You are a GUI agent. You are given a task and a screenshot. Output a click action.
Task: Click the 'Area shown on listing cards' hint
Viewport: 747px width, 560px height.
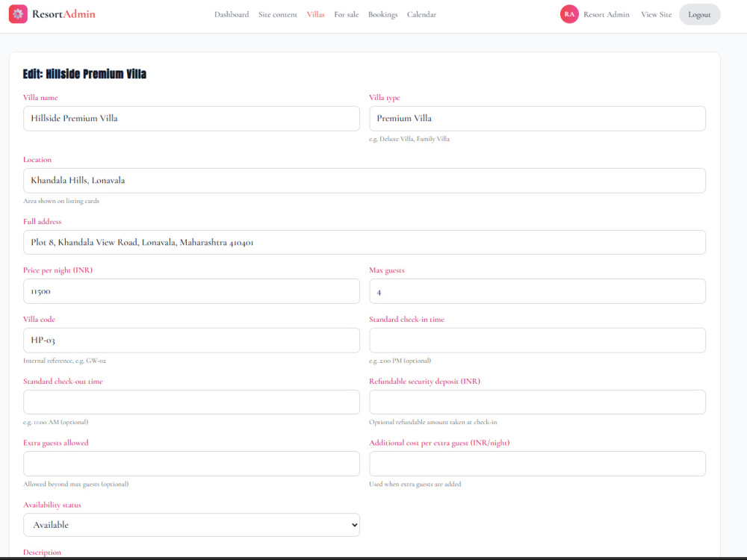[x=61, y=201]
